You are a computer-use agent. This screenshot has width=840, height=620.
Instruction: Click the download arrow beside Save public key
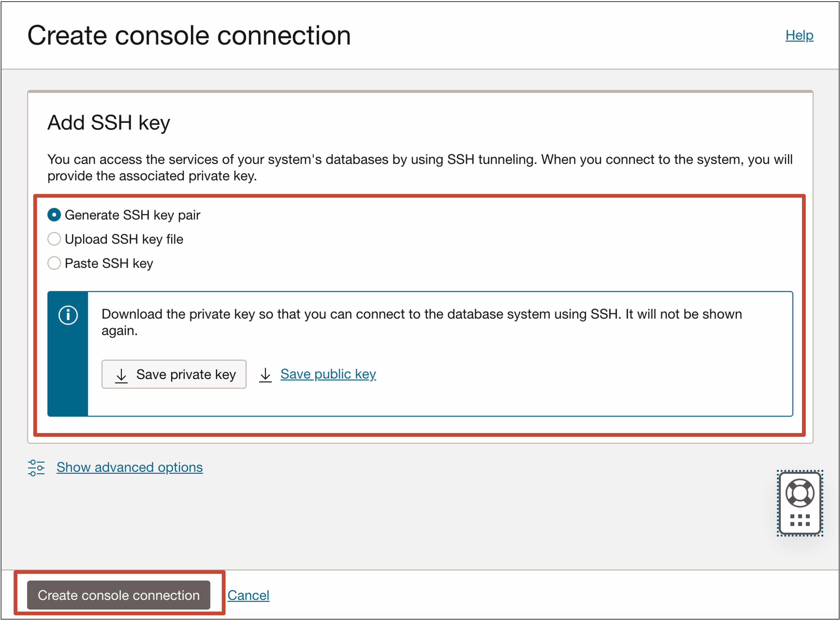(x=265, y=374)
